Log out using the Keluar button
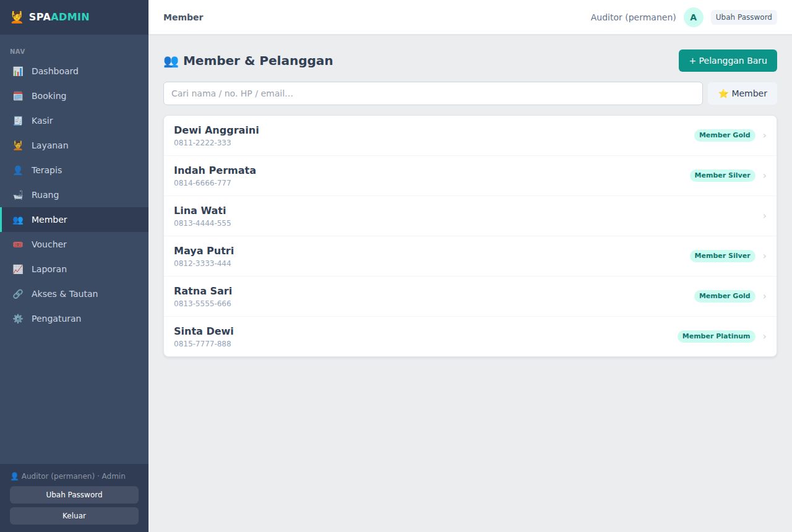The height and width of the screenshot is (532, 792). coord(74,516)
